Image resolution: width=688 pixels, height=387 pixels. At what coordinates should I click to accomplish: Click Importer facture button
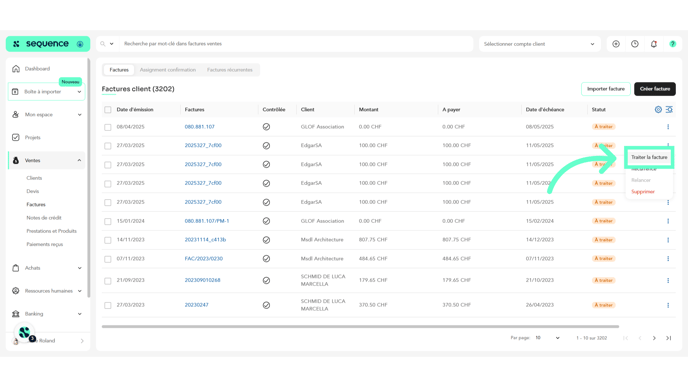click(x=606, y=89)
